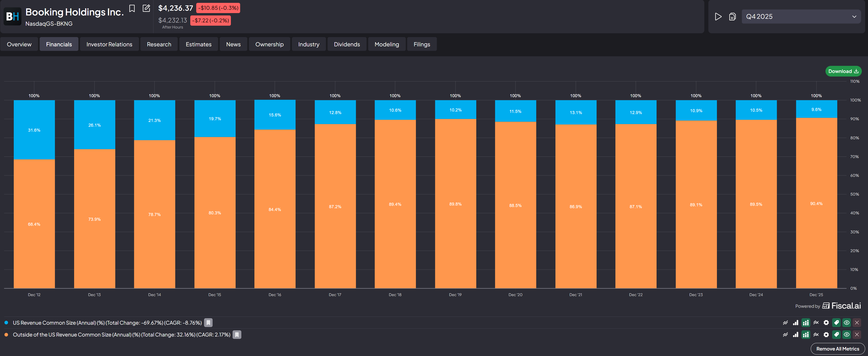Switch to the Estimates tab
Image resolution: width=868 pixels, height=356 pixels.
coord(198,44)
